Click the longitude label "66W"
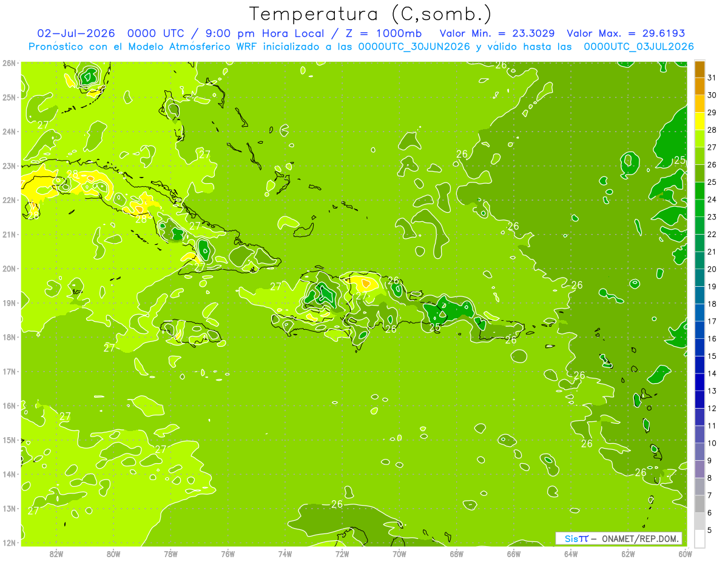Image resolution: width=728 pixels, height=562 pixels. 514,553
